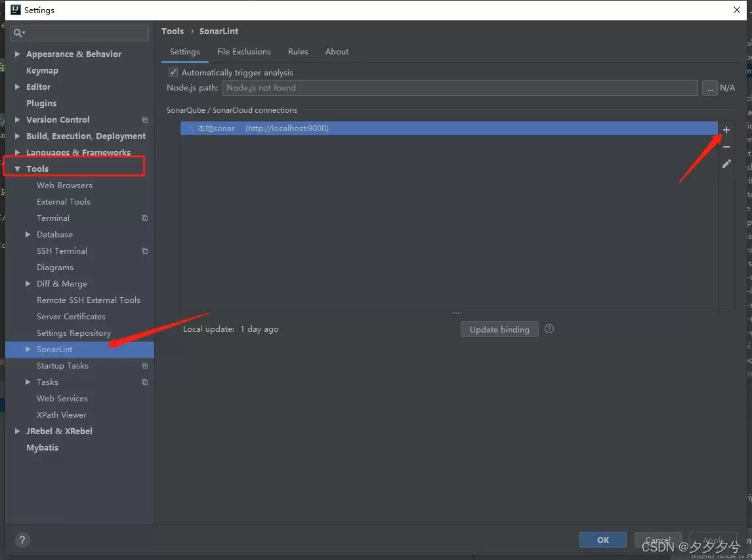Expand the Diff & Merge node
The height and width of the screenshot is (560, 752).
[x=28, y=284]
